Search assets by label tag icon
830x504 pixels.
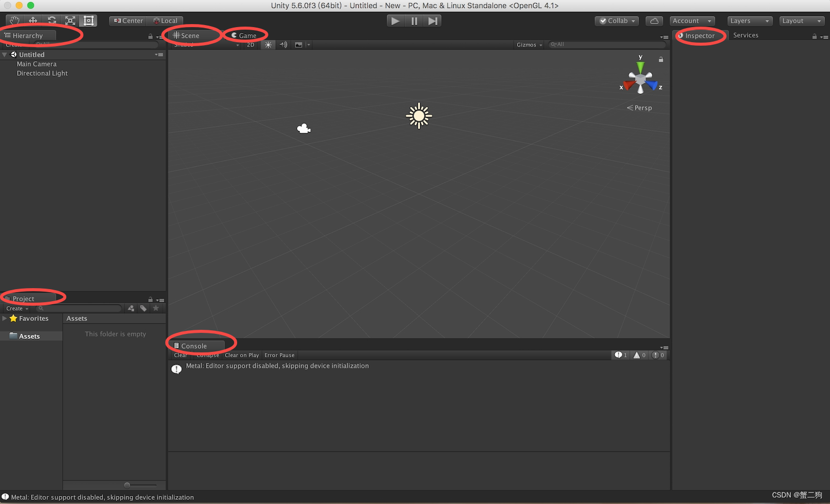(144, 308)
